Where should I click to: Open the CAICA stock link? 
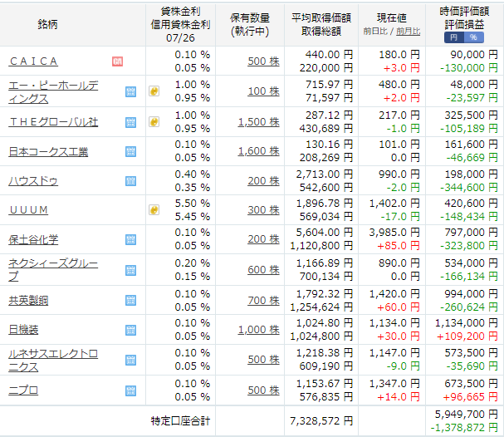[33, 61]
